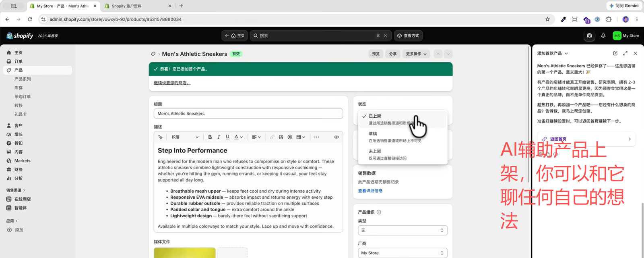Open the three-dot more options in description toolbar
644x258 pixels.
[317, 137]
